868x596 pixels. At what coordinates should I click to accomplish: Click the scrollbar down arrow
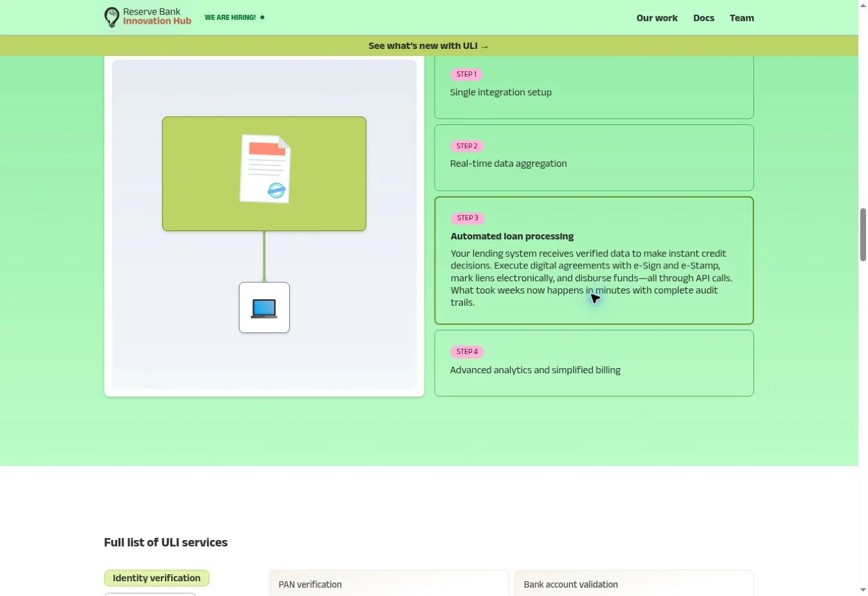click(x=863, y=590)
